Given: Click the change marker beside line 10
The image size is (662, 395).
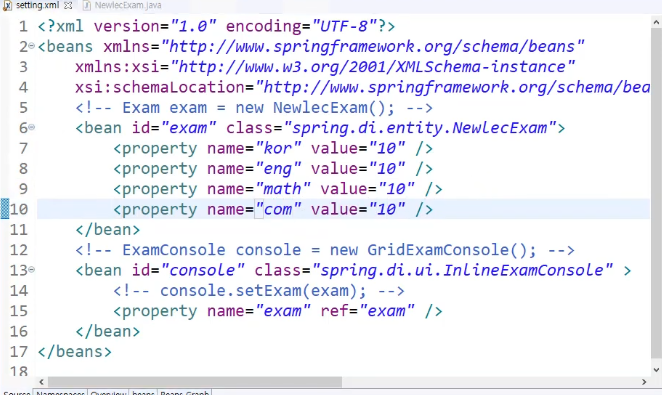Looking at the screenshot, I should (x=5, y=208).
